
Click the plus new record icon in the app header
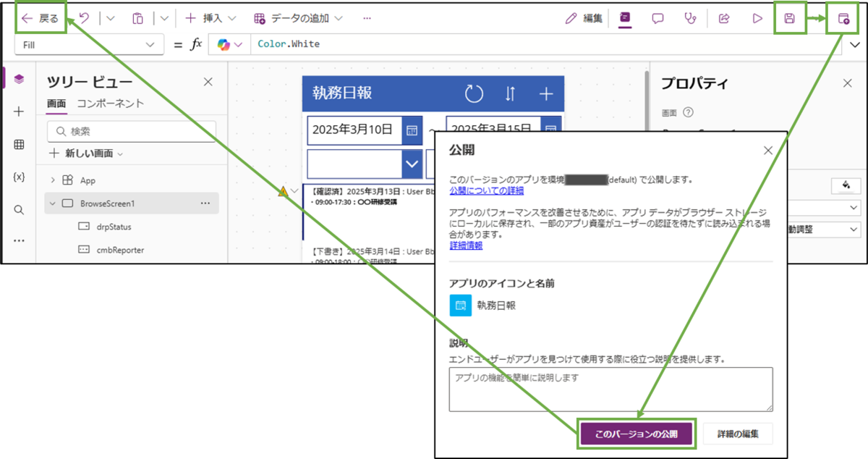coord(546,93)
